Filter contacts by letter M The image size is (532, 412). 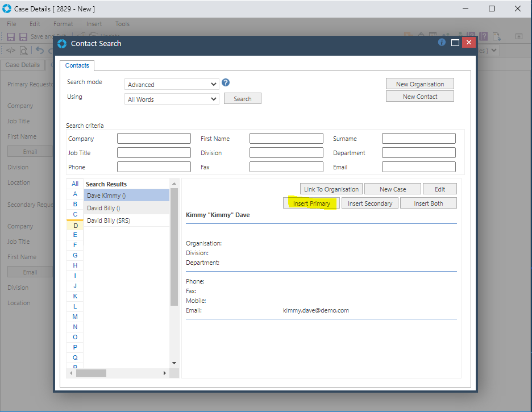coord(75,317)
